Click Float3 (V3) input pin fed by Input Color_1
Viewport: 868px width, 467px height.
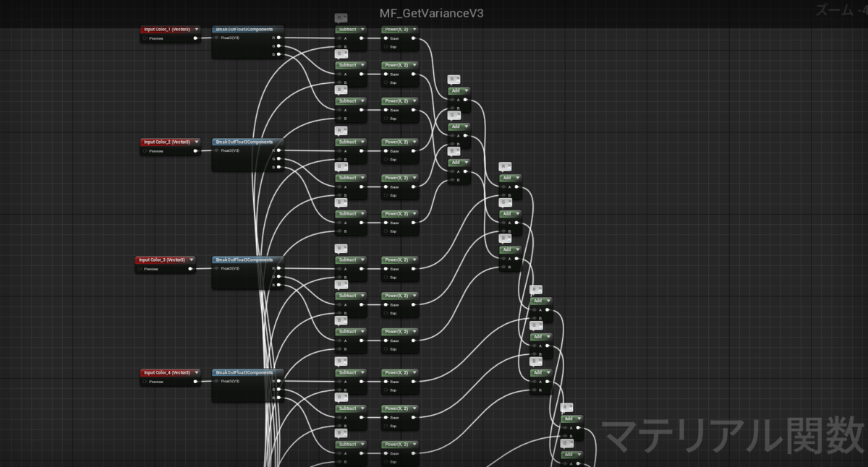pyautogui.click(x=217, y=38)
